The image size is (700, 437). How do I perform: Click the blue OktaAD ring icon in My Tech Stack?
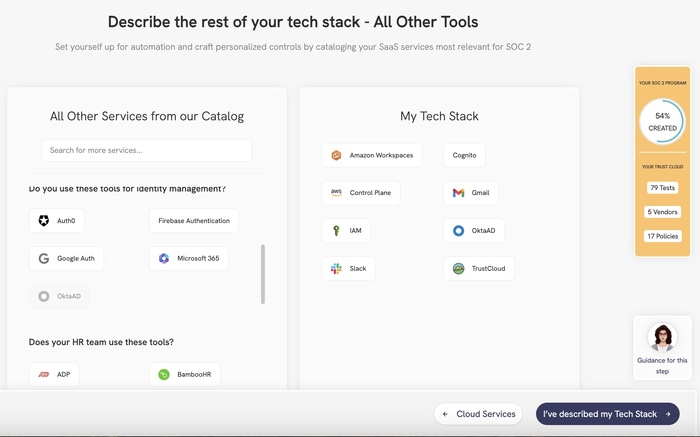tap(458, 231)
